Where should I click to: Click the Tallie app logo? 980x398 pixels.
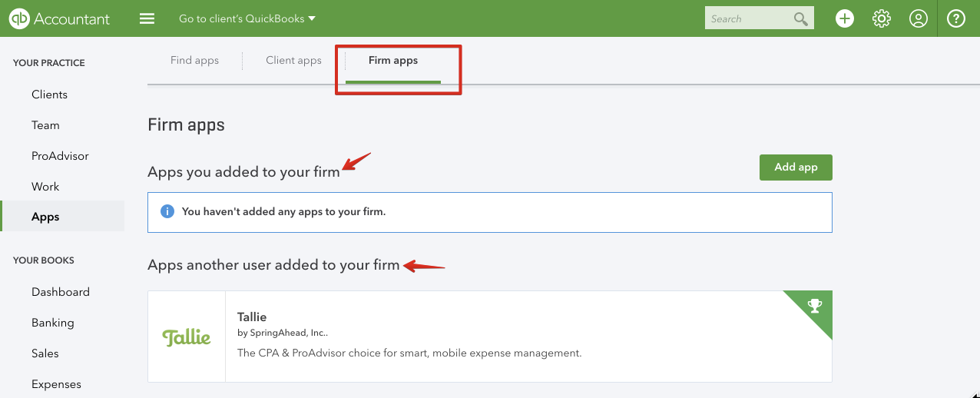pos(187,337)
